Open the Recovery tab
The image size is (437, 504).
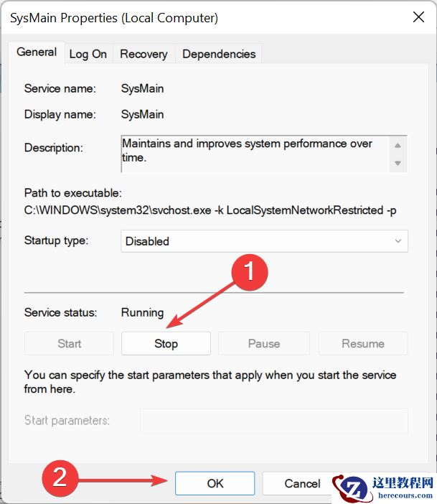point(144,54)
